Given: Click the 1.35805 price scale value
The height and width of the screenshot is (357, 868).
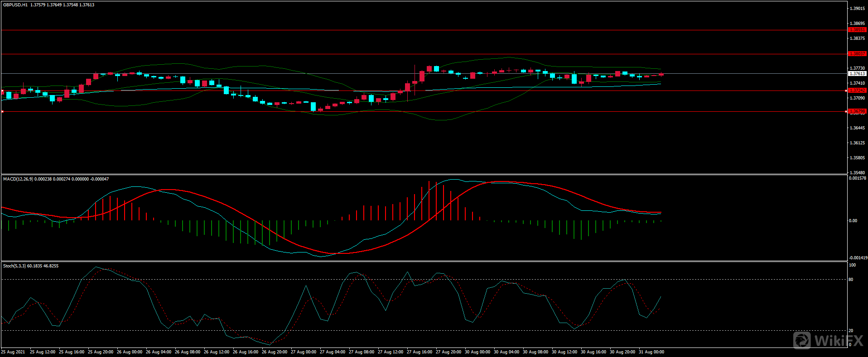Looking at the screenshot, I should click(857, 158).
